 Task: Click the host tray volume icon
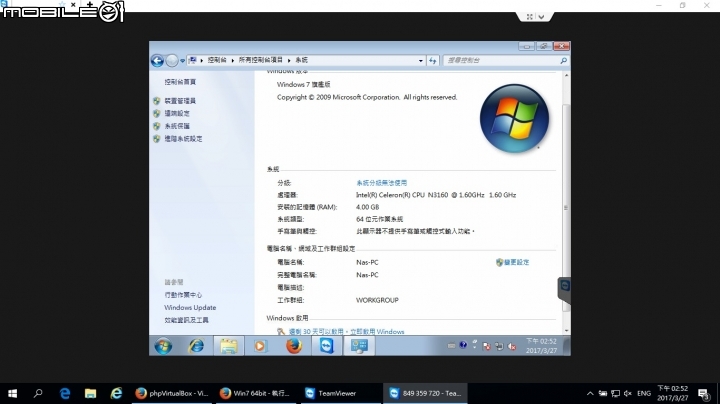[628, 393]
